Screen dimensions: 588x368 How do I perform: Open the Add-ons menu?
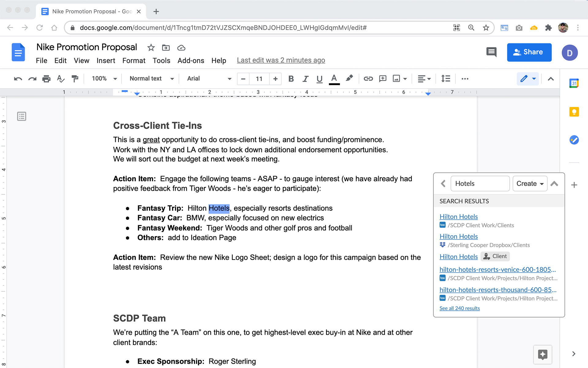(191, 60)
